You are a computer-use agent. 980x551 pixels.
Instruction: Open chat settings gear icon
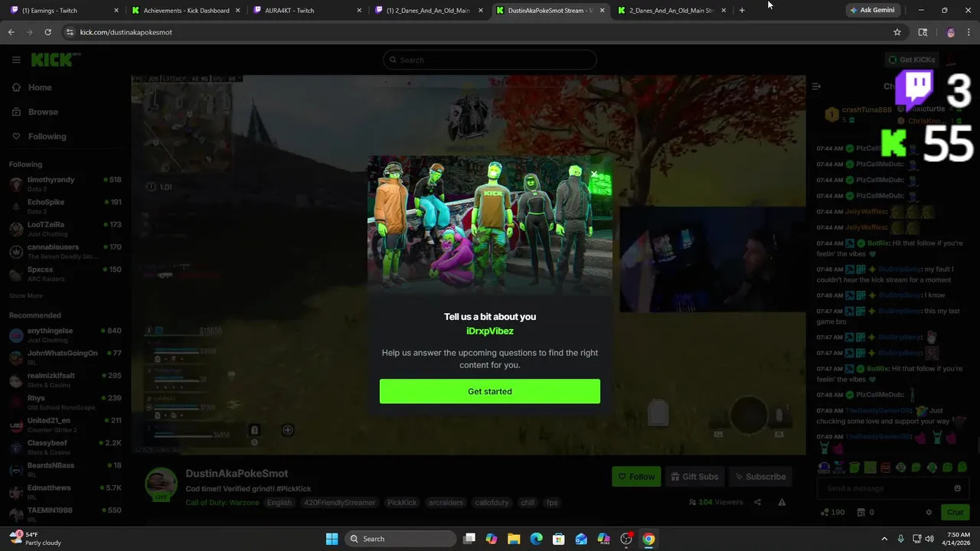click(929, 512)
